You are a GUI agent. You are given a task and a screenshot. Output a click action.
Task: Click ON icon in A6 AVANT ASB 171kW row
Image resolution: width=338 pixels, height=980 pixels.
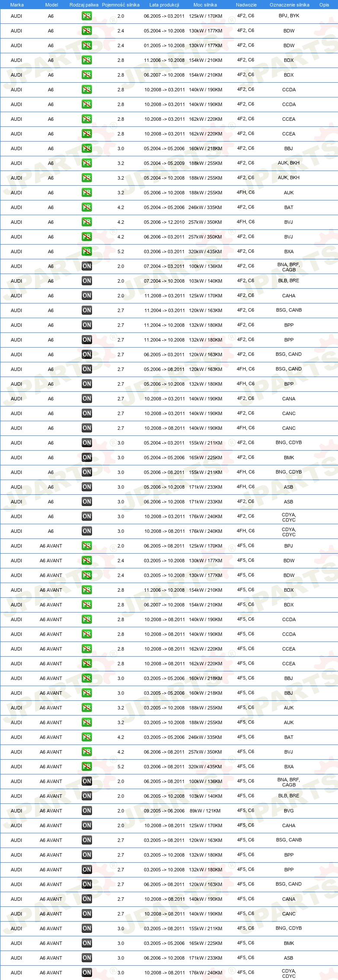tap(86, 958)
